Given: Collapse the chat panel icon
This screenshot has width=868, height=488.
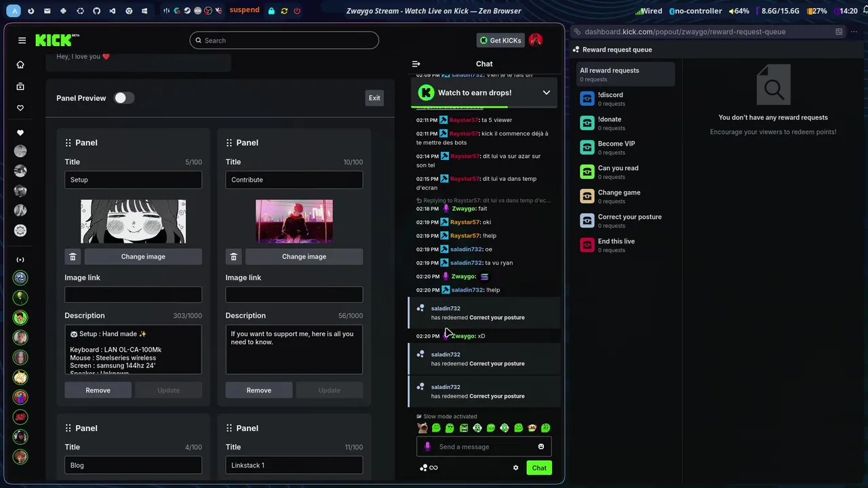Looking at the screenshot, I should pyautogui.click(x=416, y=64).
